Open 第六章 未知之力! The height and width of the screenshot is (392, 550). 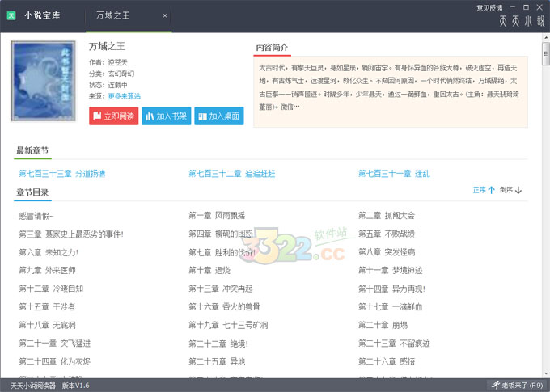pos(49,252)
